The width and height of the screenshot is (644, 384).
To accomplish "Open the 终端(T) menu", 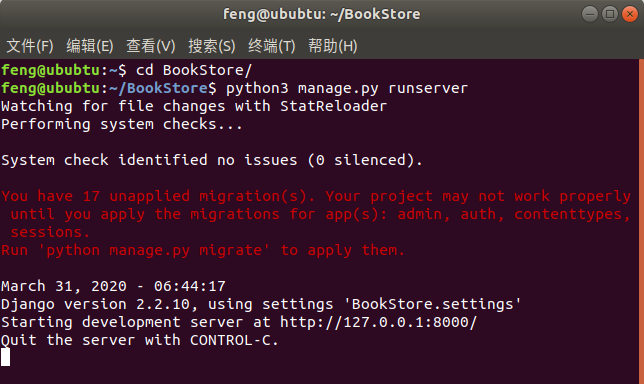I will point(271,46).
